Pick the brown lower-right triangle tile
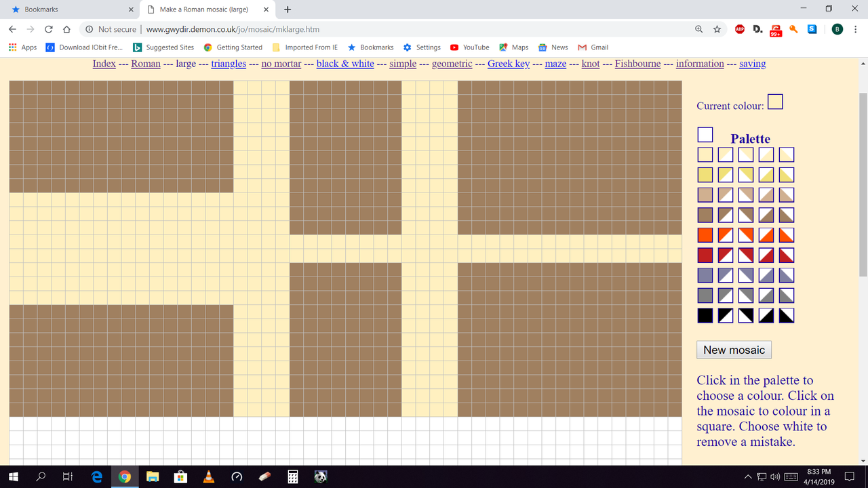 pyautogui.click(x=766, y=215)
